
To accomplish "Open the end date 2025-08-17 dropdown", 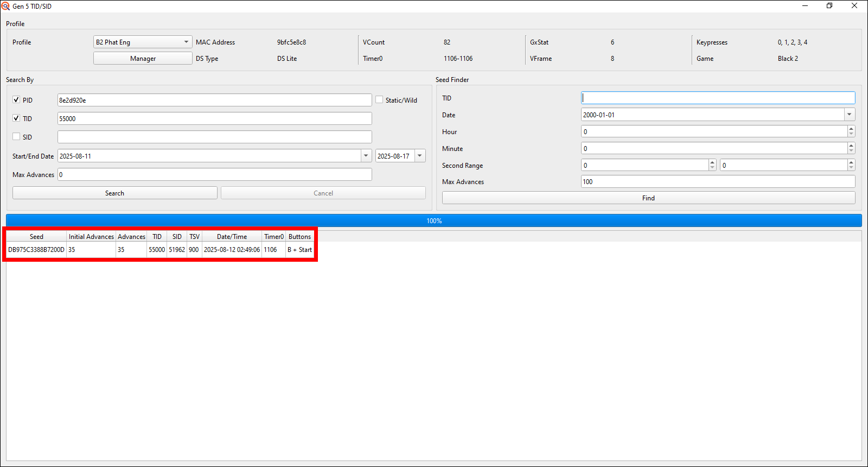I will tap(420, 156).
